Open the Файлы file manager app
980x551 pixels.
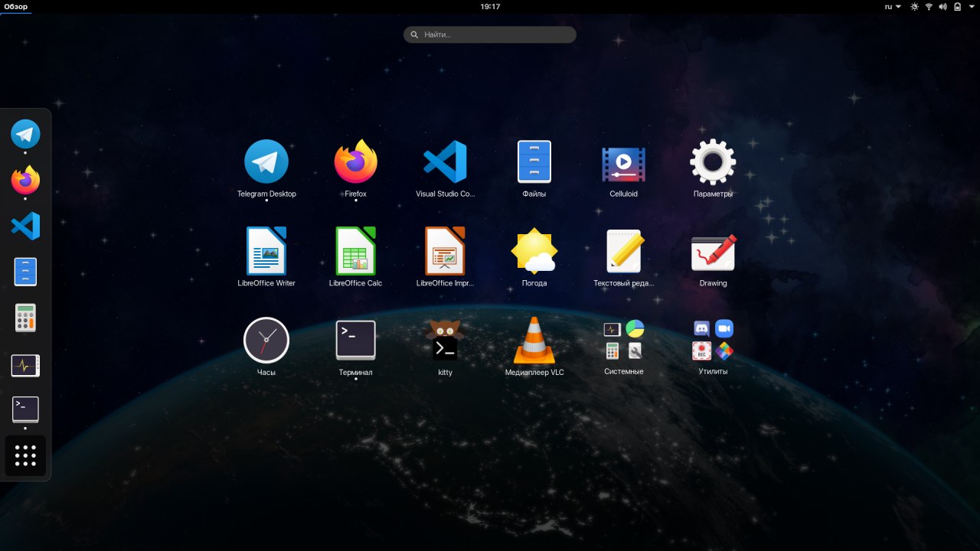tap(534, 162)
